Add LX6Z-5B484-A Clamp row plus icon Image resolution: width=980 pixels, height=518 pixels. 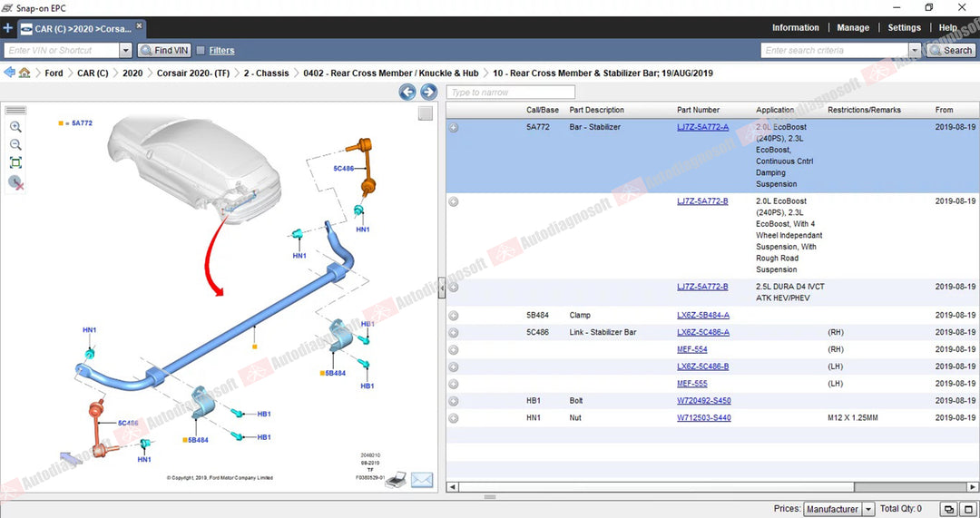coord(454,317)
